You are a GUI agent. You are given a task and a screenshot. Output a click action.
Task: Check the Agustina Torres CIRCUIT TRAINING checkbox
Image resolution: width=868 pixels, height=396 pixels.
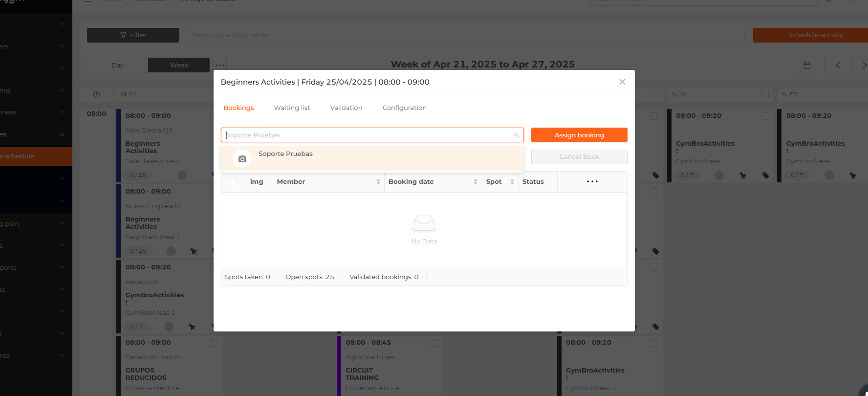[434, 343]
